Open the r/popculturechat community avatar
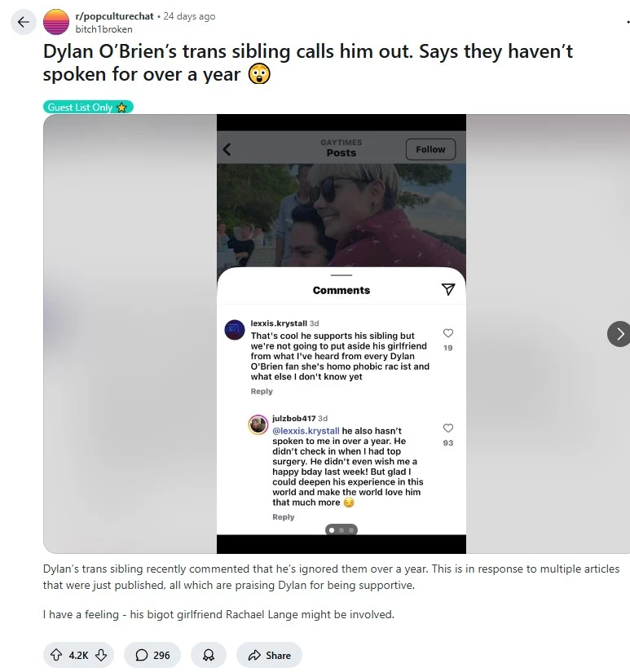 tap(56, 22)
